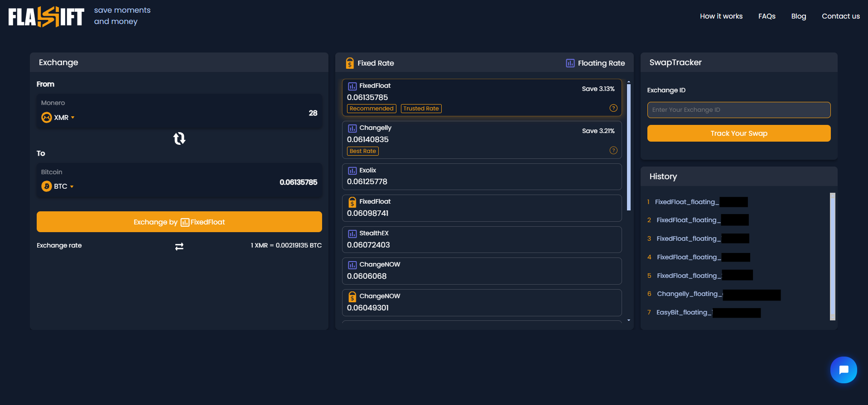Select ChangeNOW fixed offer 0.06049301
Screen dimensions: 868x405
pos(482,303)
